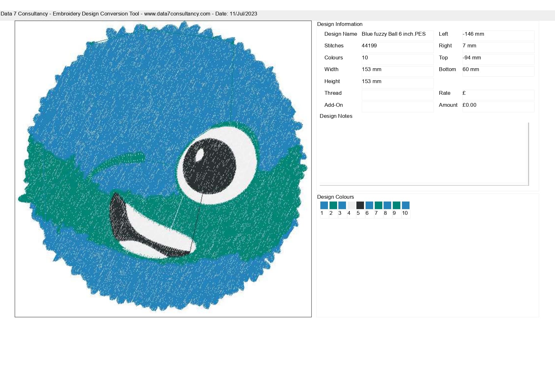Select white colour swatch number 4

(x=351, y=205)
